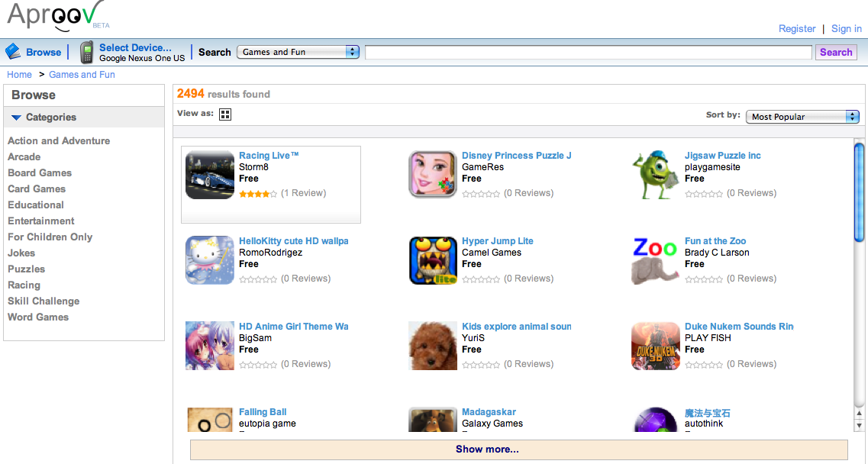Select For Children Only category
This screenshot has width=868, height=464.
[50, 237]
